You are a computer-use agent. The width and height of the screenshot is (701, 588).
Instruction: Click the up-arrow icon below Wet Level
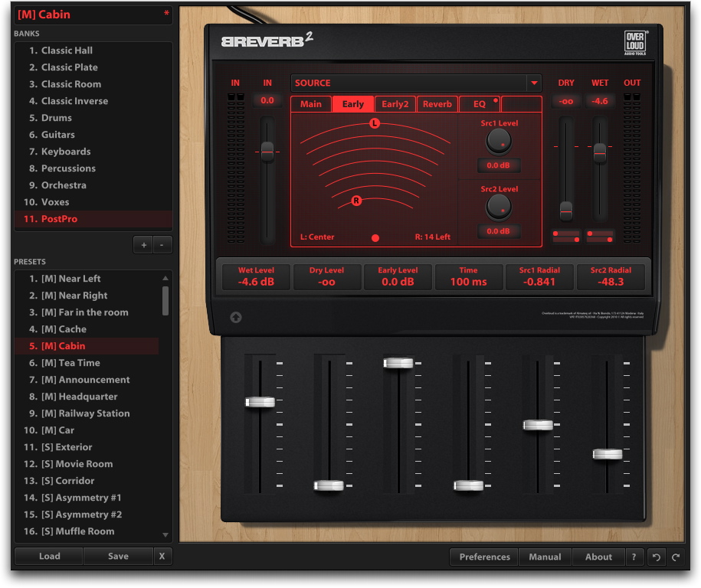tap(236, 317)
